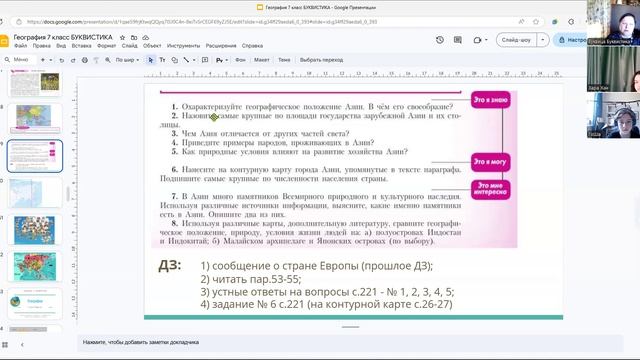Select the Asia map slide thumbnail
Viewport: 640px width, 360px height.
click(35, 119)
